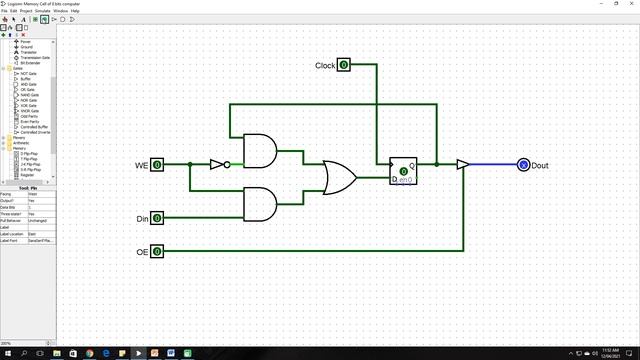
Task: Select NAND Gate in the component tree
Action: coord(29,95)
